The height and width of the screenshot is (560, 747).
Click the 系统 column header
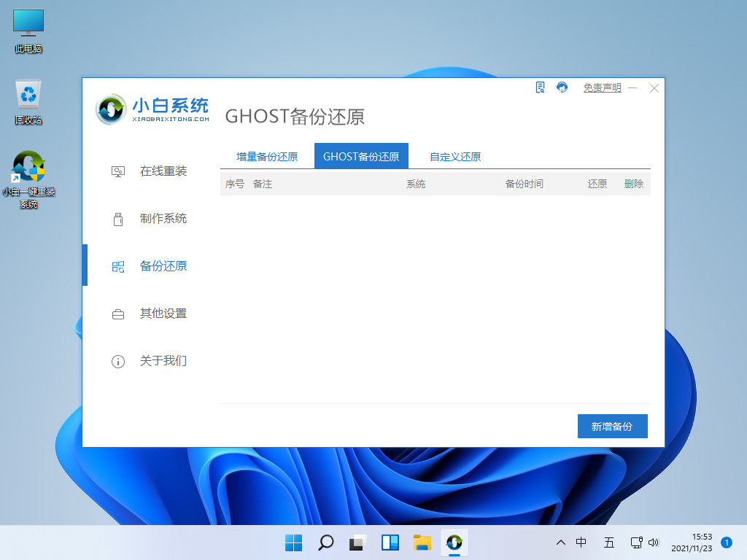coord(415,184)
